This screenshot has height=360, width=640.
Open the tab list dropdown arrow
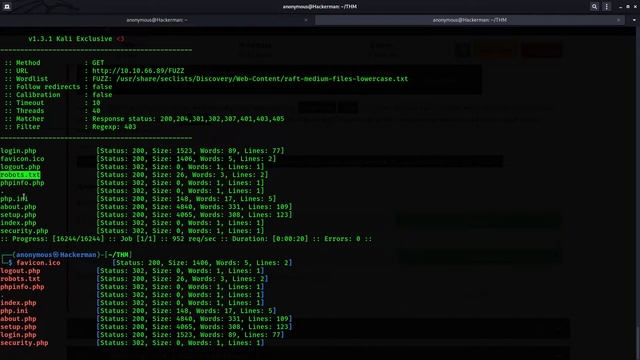point(634,20)
